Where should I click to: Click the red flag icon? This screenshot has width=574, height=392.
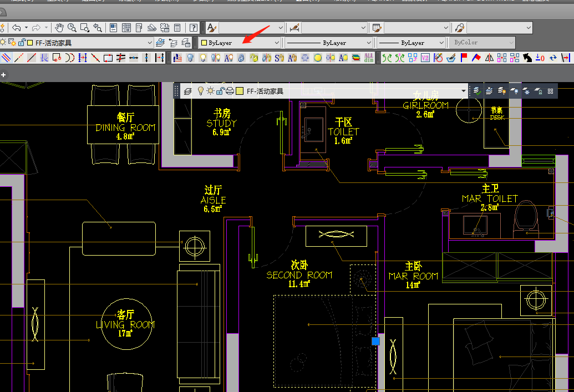point(464,58)
